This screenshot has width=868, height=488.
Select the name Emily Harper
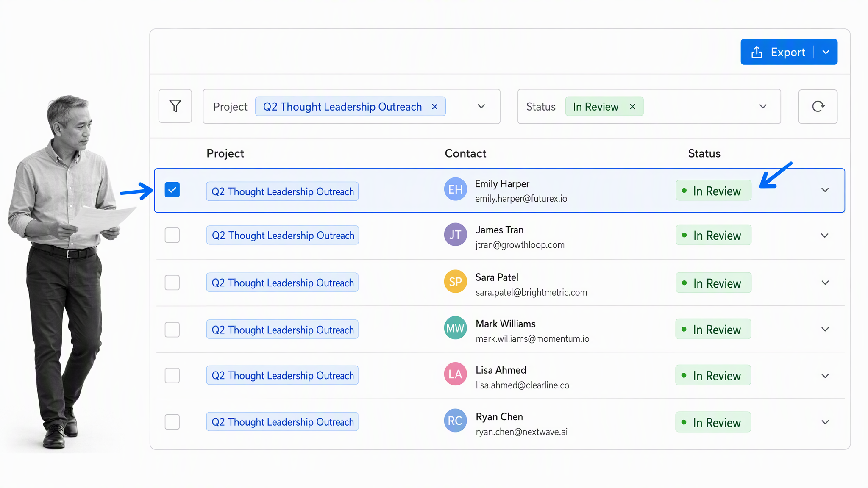[502, 184]
